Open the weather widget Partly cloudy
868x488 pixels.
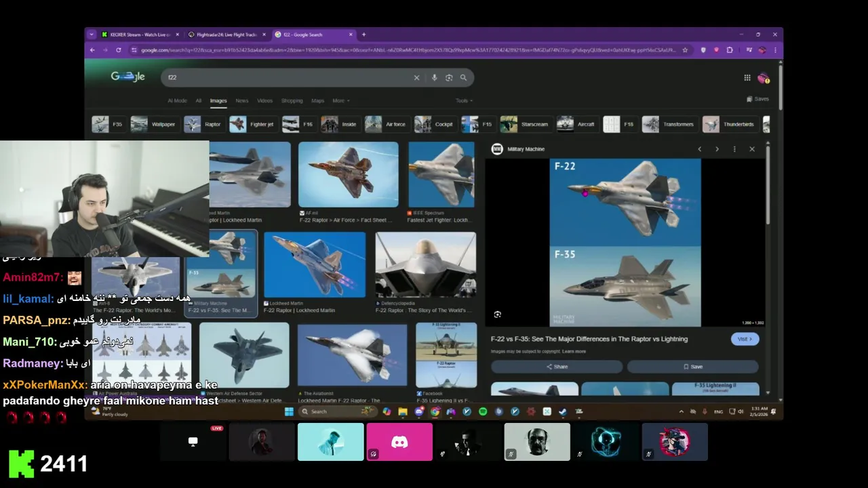click(108, 411)
